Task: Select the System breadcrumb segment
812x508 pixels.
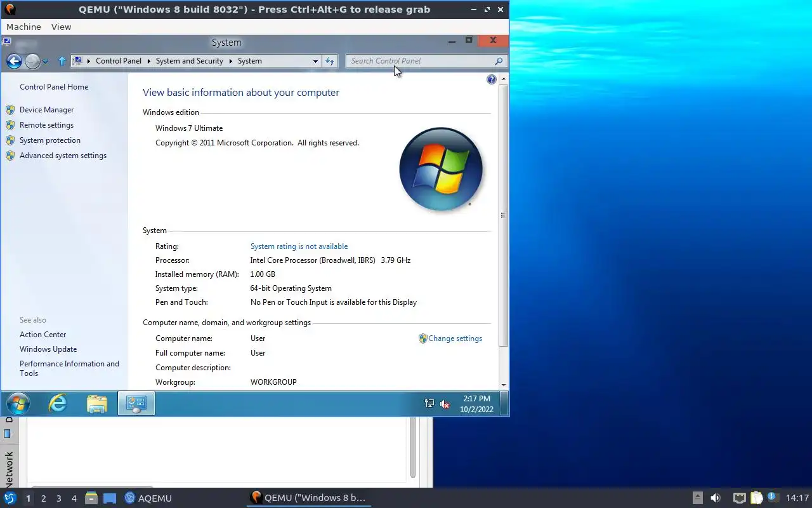Action: point(250,61)
